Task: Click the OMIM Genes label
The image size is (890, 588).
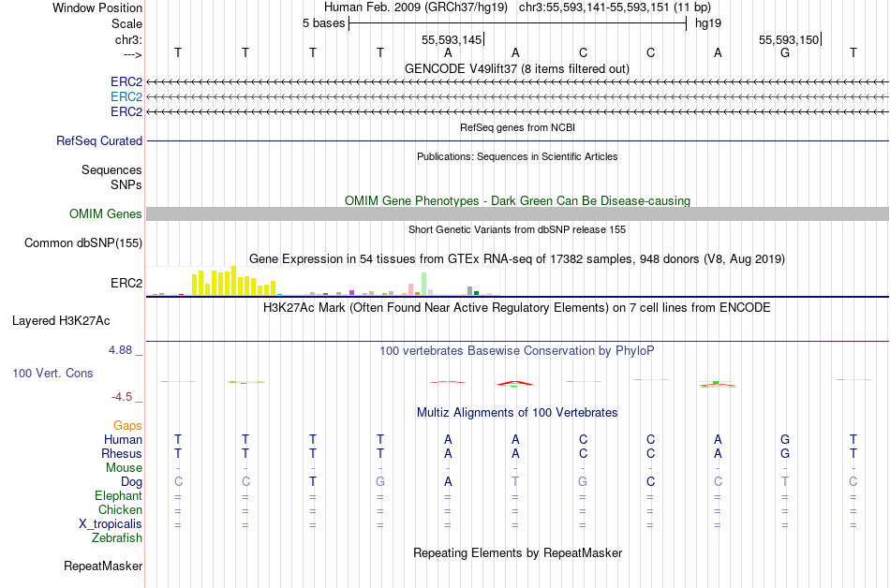Action: click(106, 213)
